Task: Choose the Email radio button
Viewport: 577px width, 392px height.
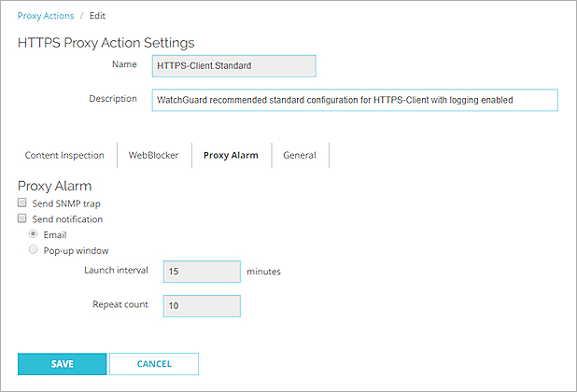Action: 33,234
